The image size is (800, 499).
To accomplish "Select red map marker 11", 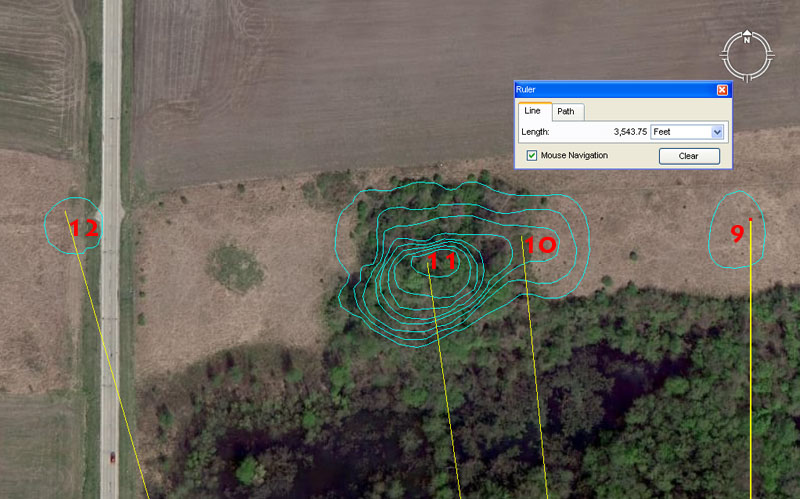I will pyautogui.click(x=441, y=262).
